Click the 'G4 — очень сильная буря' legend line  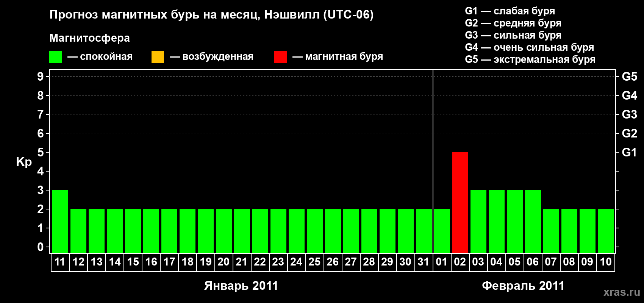click(x=530, y=47)
